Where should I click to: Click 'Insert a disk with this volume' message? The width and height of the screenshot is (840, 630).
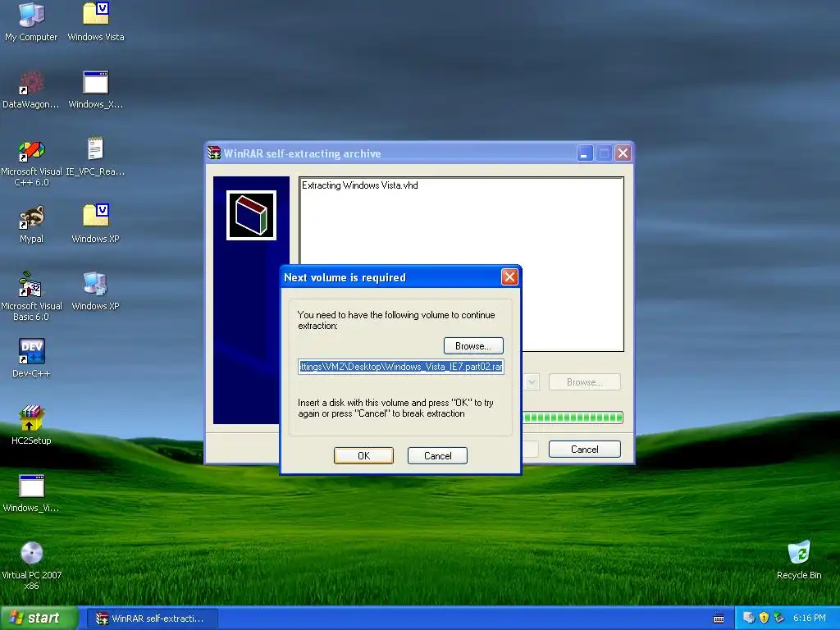point(396,408)
